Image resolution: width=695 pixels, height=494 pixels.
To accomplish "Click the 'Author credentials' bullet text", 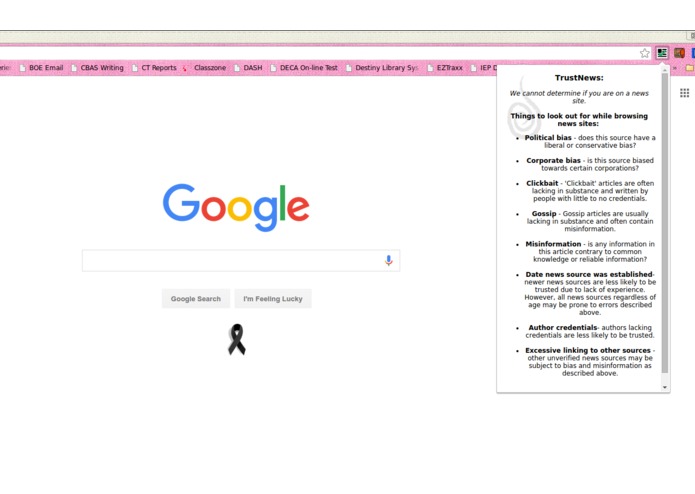I will (590, 331).
